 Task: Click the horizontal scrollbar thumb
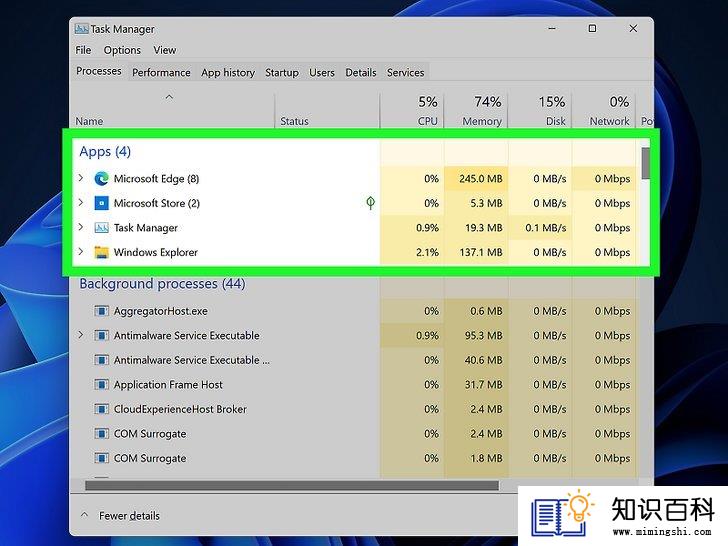[292, 485]
